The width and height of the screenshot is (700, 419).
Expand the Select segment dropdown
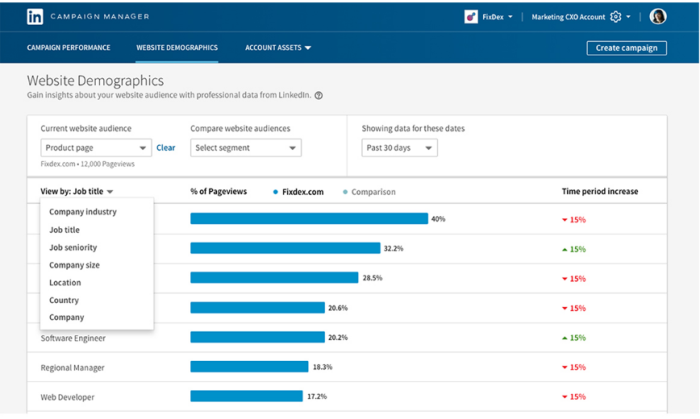245,148
